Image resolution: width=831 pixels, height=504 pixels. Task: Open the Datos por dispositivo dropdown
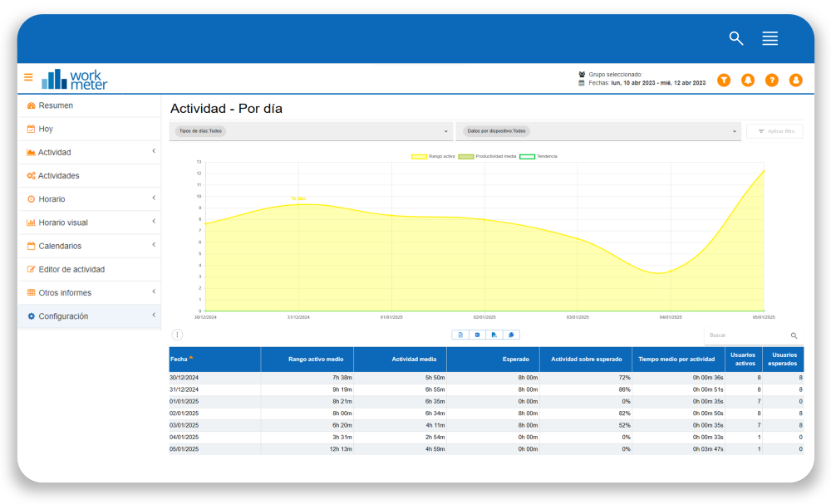(597, 131)
